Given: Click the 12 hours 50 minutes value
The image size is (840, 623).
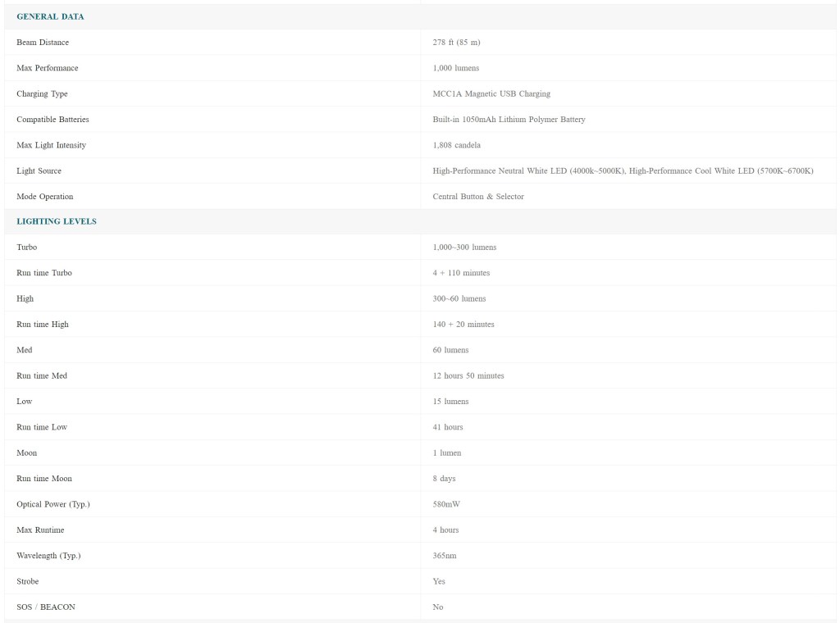Looking at the screenshot, I should [468, 376].
